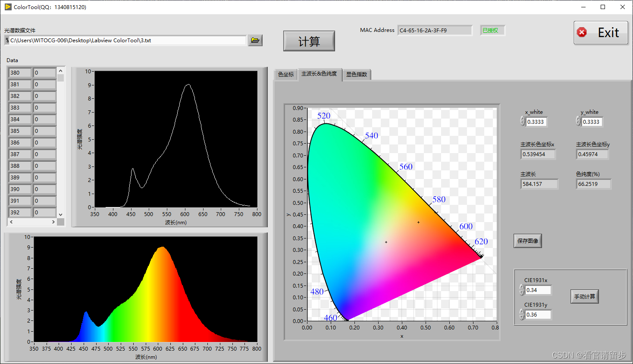Click the 620 wavelength label on chromaticity diagram
Image resolution: width=633 pixels, height=364 pixels.
coord(481,242)
